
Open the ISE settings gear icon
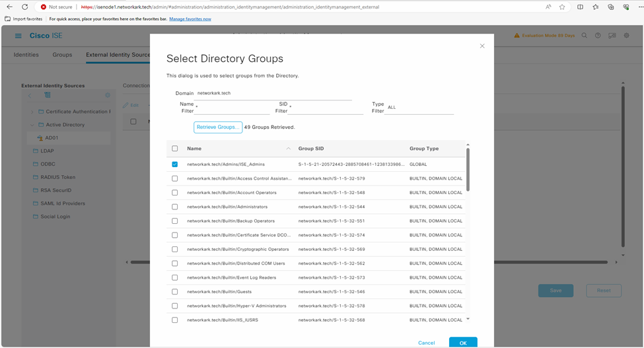[x=627, y=36]
